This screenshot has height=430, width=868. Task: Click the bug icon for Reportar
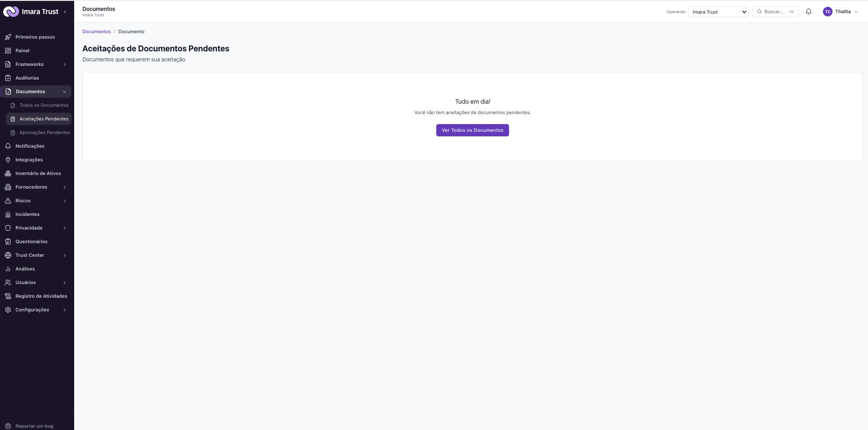(x=8, y=426)
